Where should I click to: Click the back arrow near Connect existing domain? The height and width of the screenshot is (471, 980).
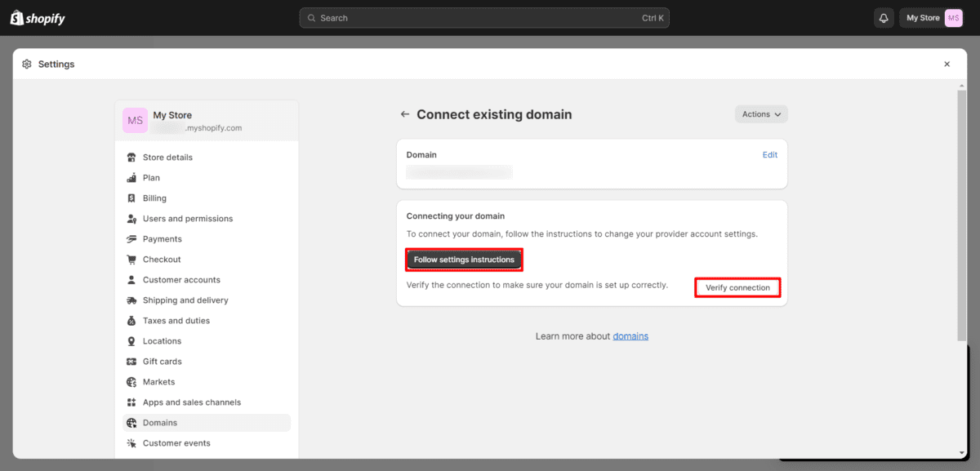pyautogui.click(x=405, y=114)
